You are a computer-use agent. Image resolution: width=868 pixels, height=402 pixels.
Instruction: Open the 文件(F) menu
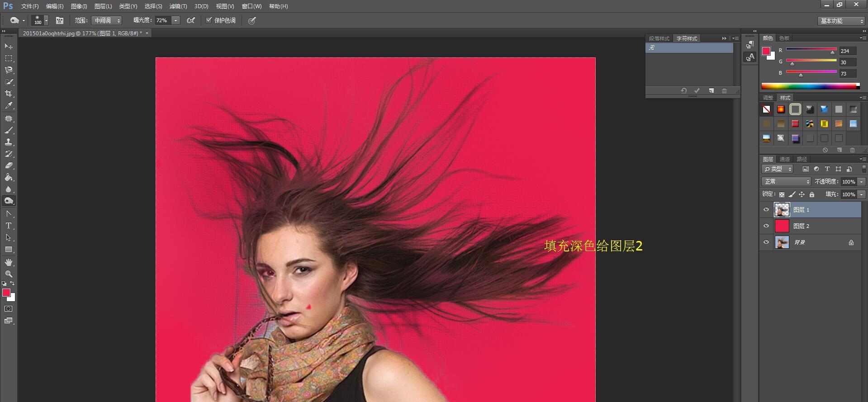tap(30, 6)
